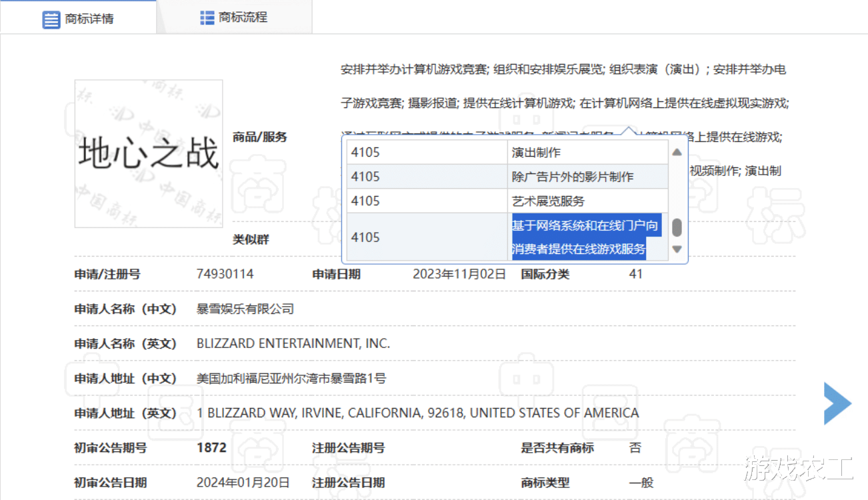Viewport: 868px width, 500px height.
Task: Click popup scrollbar up arrow
Action: [677, 153]
